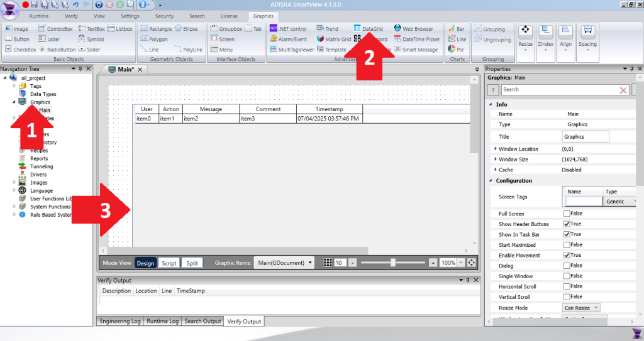Insert a Screen interface object
This screenshot has width=644, height=341.
click(x=223, y=39)
